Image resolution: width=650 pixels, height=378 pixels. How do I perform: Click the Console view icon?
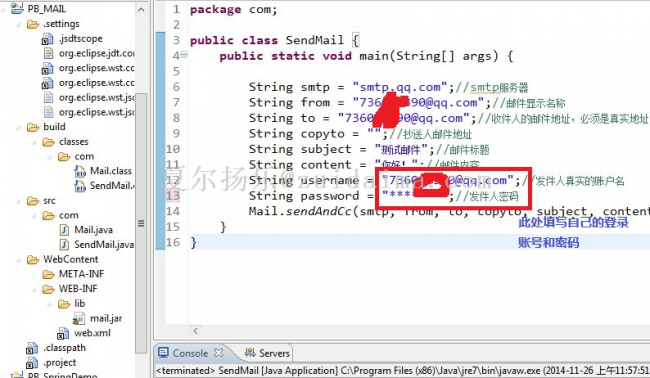pos(163,353)
